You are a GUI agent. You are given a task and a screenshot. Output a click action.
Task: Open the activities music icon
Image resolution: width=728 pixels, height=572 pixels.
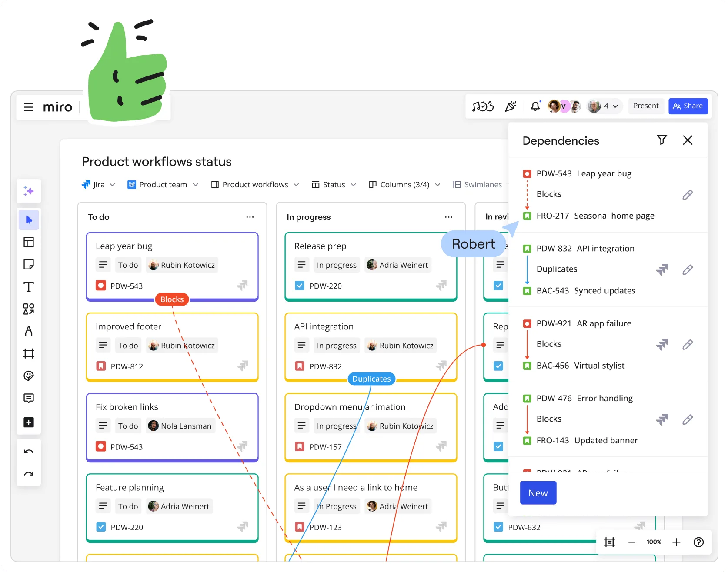(x=483, y=106)
